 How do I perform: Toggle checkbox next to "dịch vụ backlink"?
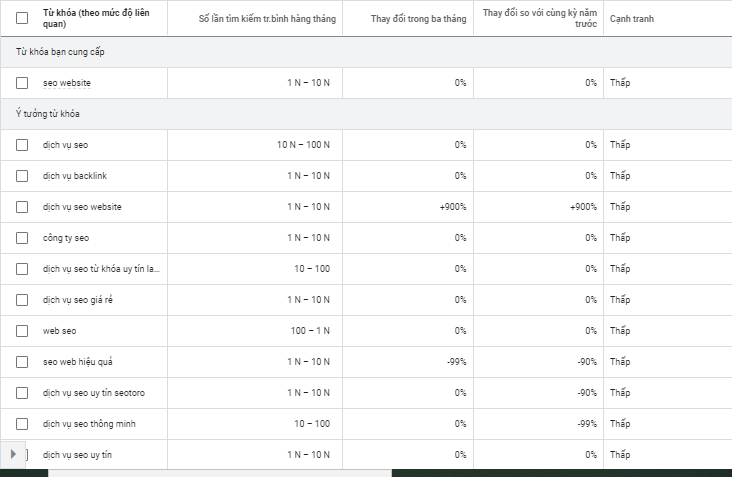(22, 176)
